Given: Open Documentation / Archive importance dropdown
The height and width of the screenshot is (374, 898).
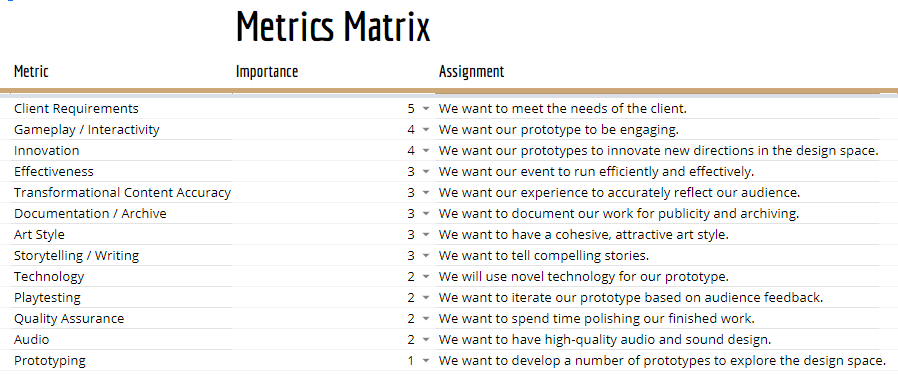Looking at the screenshot, I should pyautogui.click(x=426, y=214).
